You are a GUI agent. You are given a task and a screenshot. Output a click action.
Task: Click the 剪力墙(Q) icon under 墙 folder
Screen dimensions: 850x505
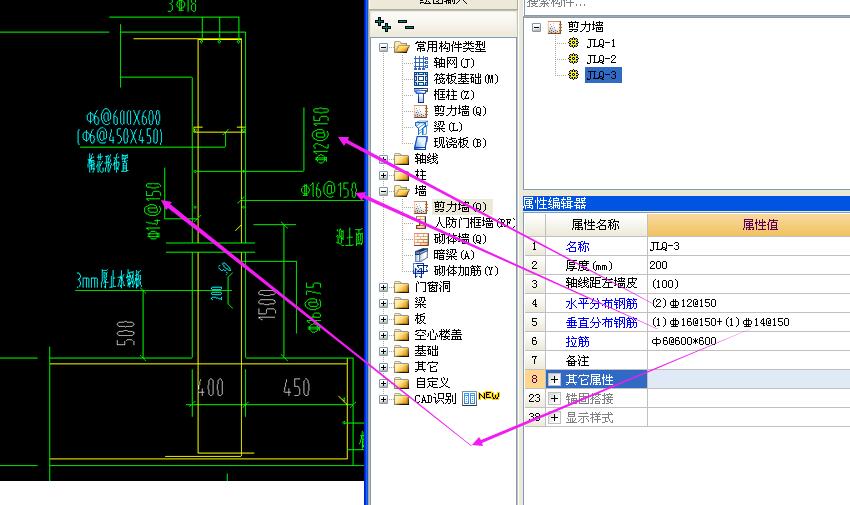pyautogui.click(x=421, y=207)
